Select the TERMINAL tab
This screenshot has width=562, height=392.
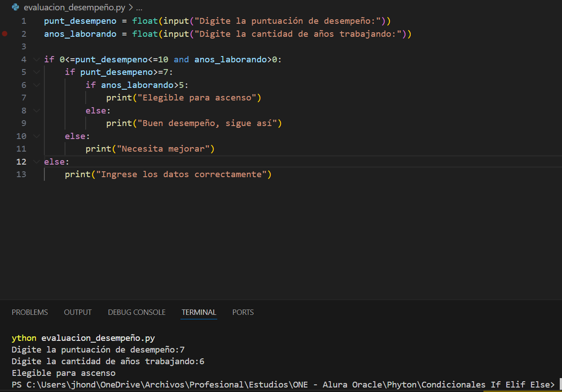click(199, 312)
